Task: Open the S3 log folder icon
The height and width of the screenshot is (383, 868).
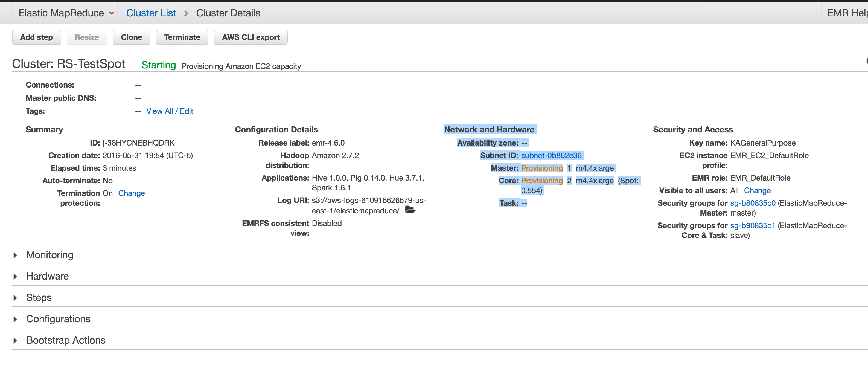Action: tap(410, 210)
